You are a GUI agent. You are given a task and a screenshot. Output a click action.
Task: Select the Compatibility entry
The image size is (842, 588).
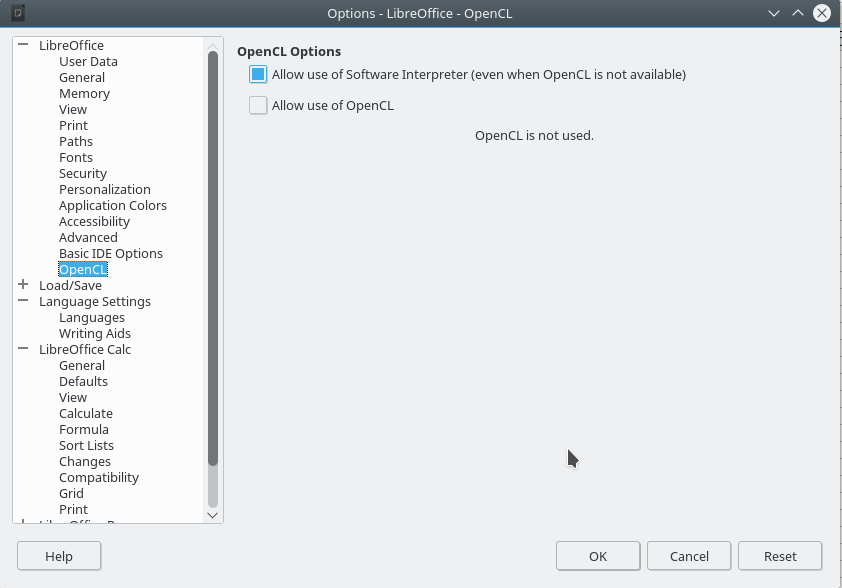pyautogui.click(x=99, y=477)
